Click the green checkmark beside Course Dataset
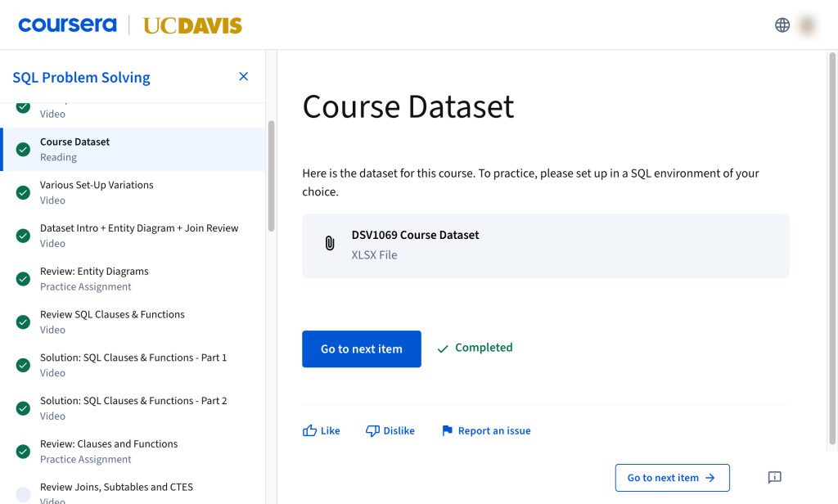838x504 pixels. click(23, 149)
